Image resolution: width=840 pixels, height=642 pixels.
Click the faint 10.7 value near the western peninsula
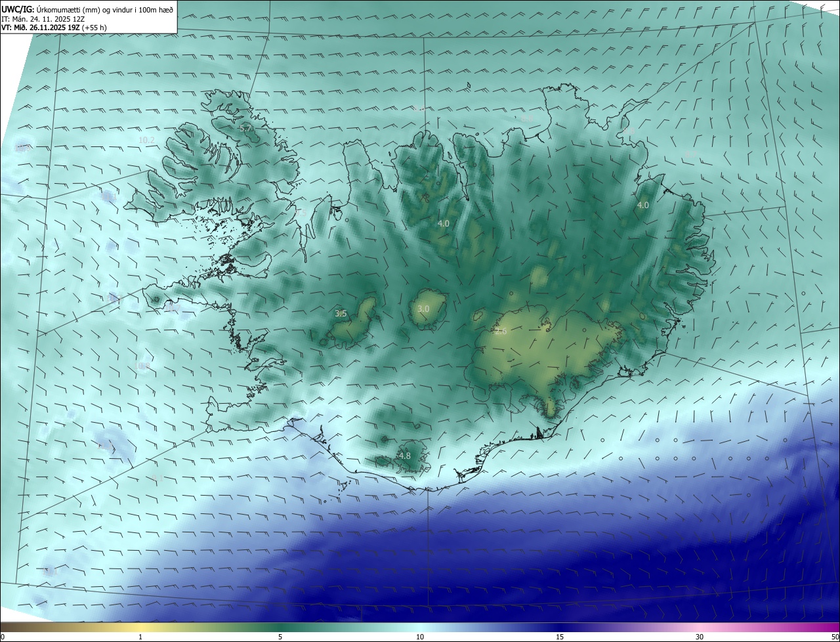point(173,308)
